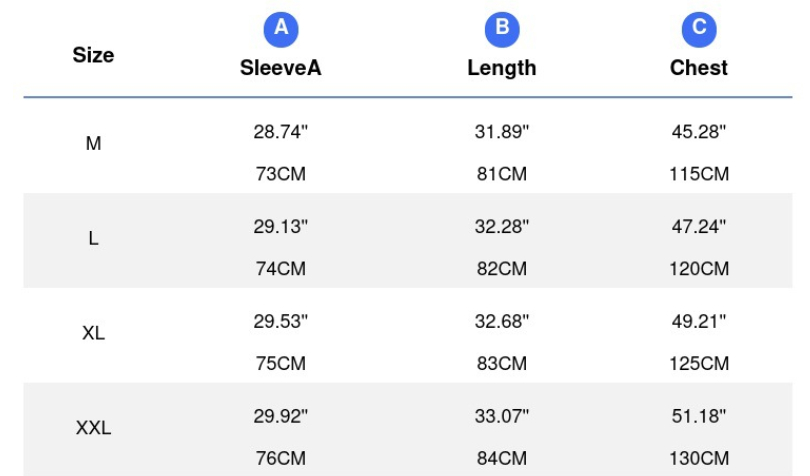Click the 28.74" sleeve value
The image size is (810, 476).
click(281, 132)
